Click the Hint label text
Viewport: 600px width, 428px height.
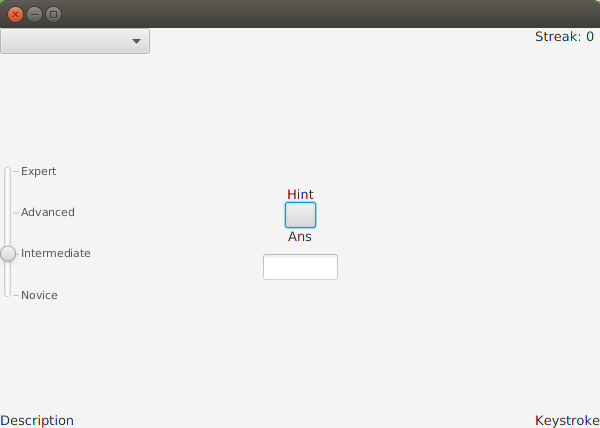[x=300, y=194]
